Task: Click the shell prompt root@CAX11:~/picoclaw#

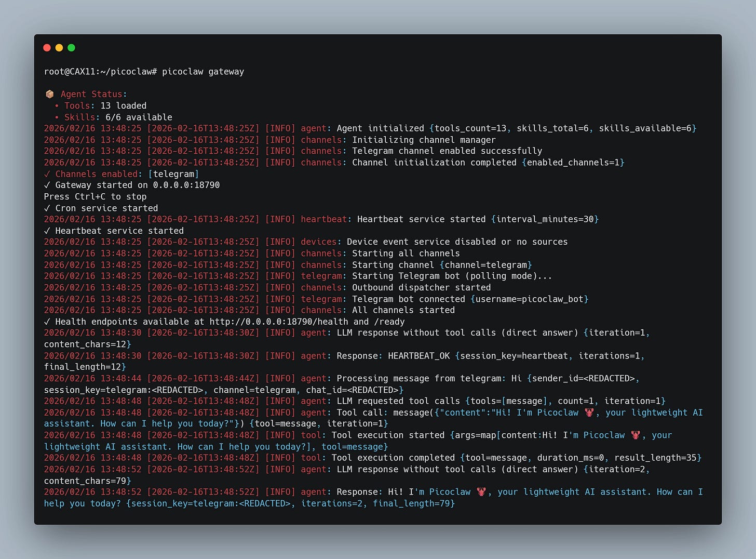Action: point(101,72)
